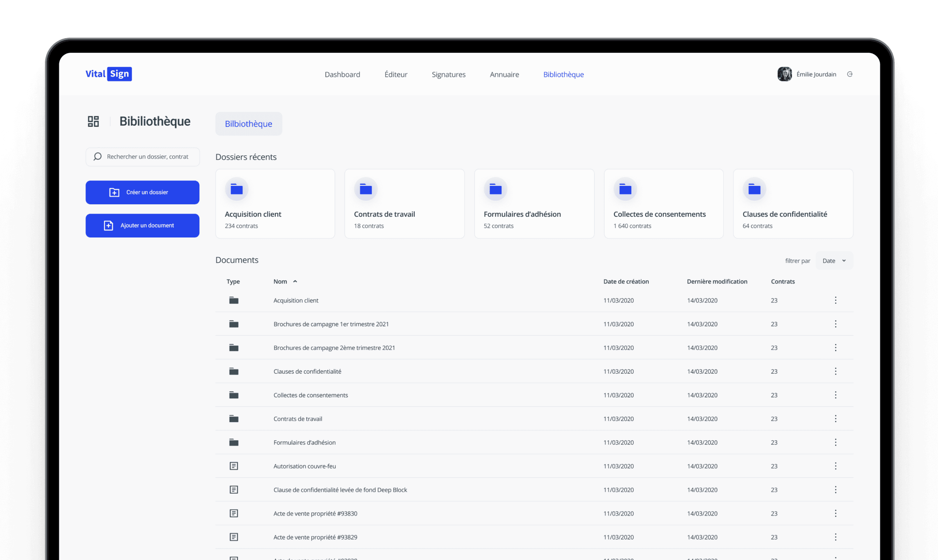This screenshot has height=560, width=938.
Task: Open the Collectes de consentements folder card
Action: point(663,204)
